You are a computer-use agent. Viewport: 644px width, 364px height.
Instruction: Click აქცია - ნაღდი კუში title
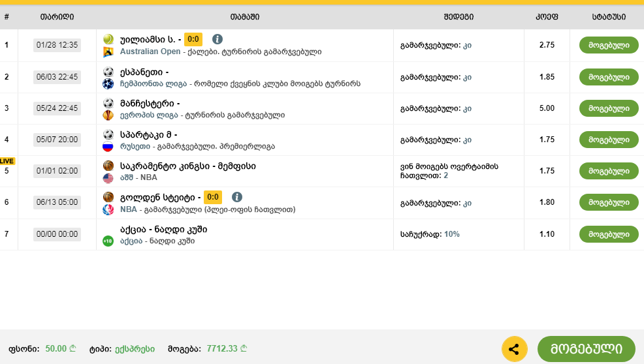coord(163,230)
